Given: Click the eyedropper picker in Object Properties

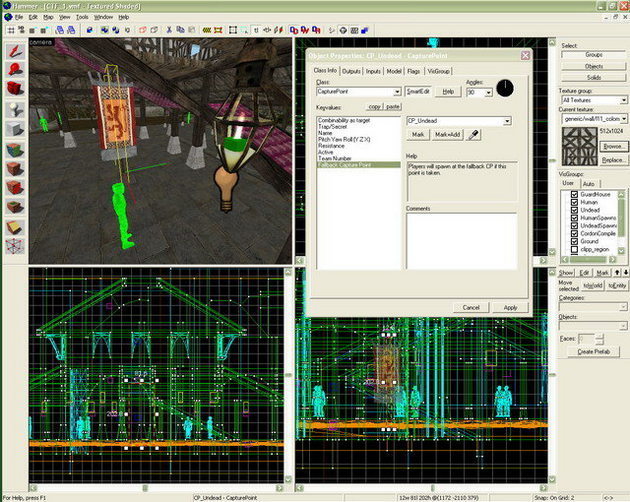Looking at the screenshot, I should coord(474,134).
